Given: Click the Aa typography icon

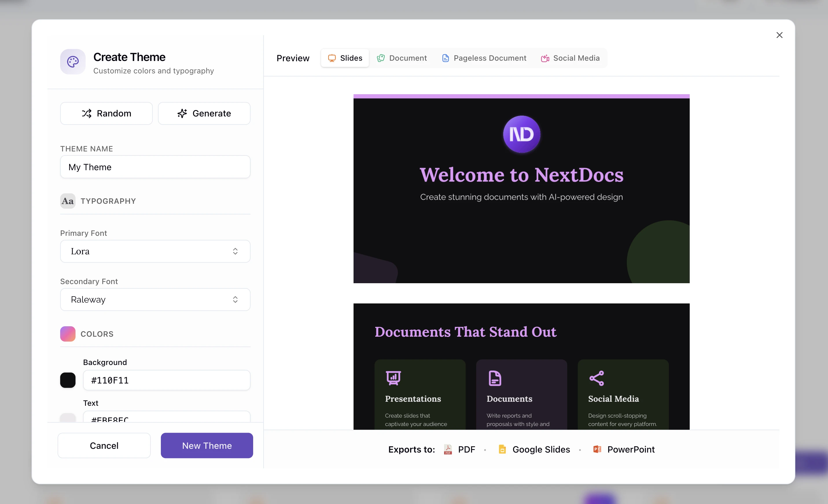Looking at the screenshot, I should coord(67,201).
